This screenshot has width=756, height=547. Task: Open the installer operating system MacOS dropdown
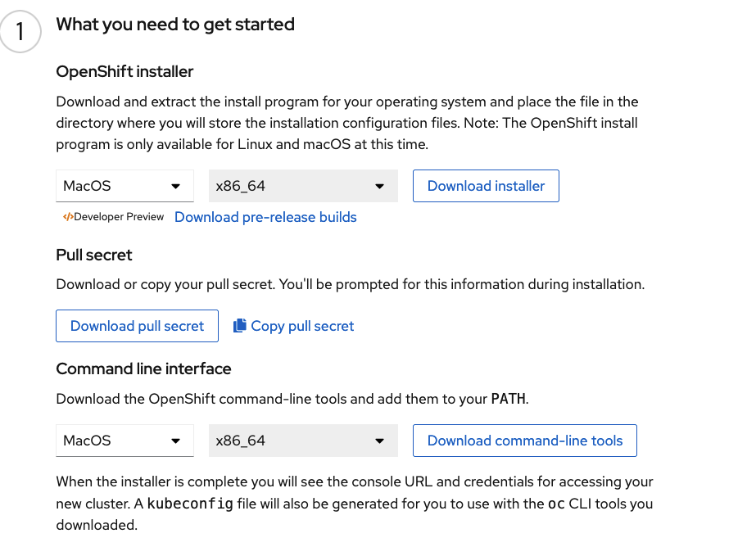(x=124, y=186)
